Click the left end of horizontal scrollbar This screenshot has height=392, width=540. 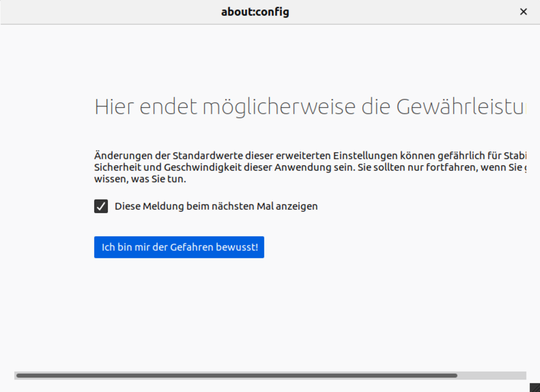[18, 375]
